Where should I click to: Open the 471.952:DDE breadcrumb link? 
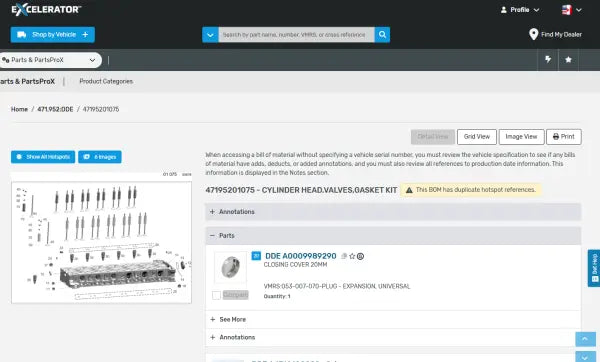click(55, 109)
